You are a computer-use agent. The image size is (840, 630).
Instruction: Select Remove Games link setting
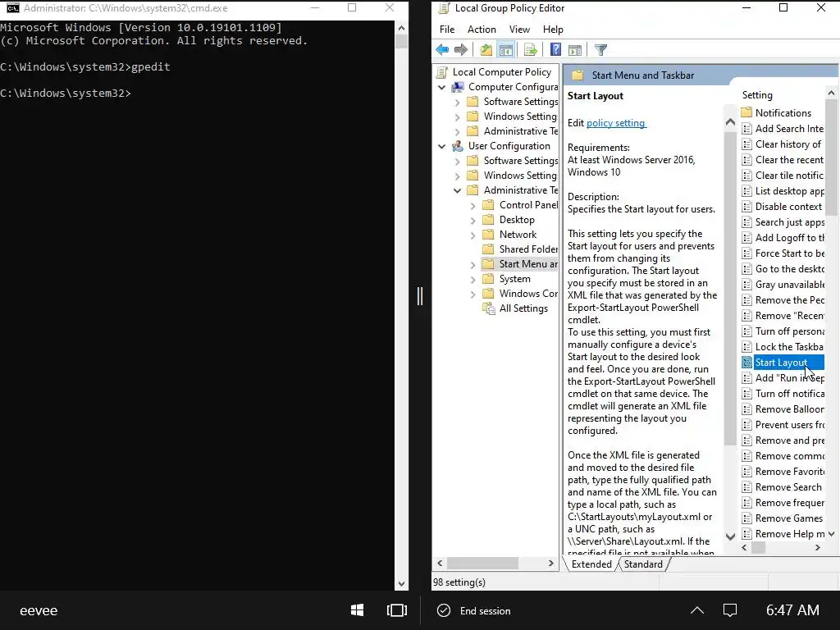[783, 518]
